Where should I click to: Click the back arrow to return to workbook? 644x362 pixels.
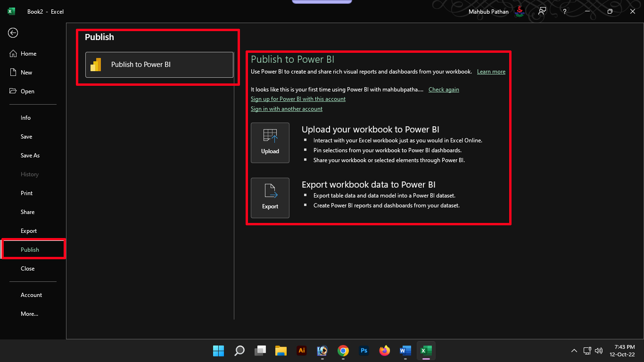click(x=13, y=33)
